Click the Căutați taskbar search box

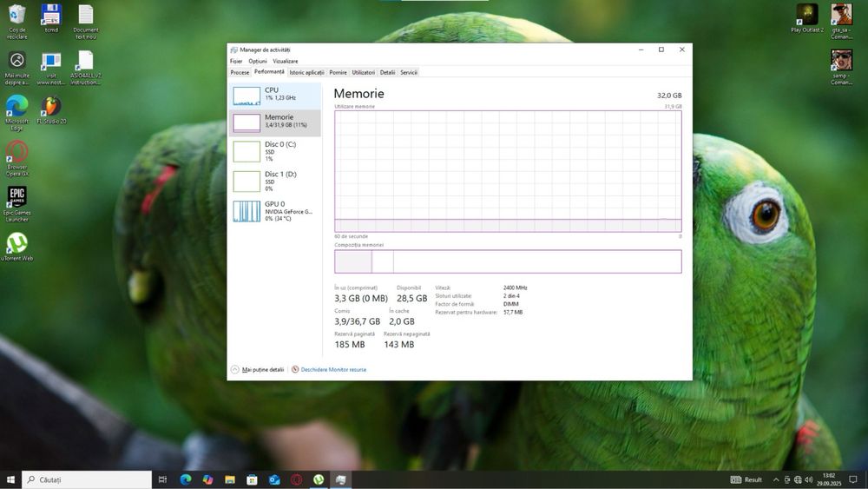(87, 479)
